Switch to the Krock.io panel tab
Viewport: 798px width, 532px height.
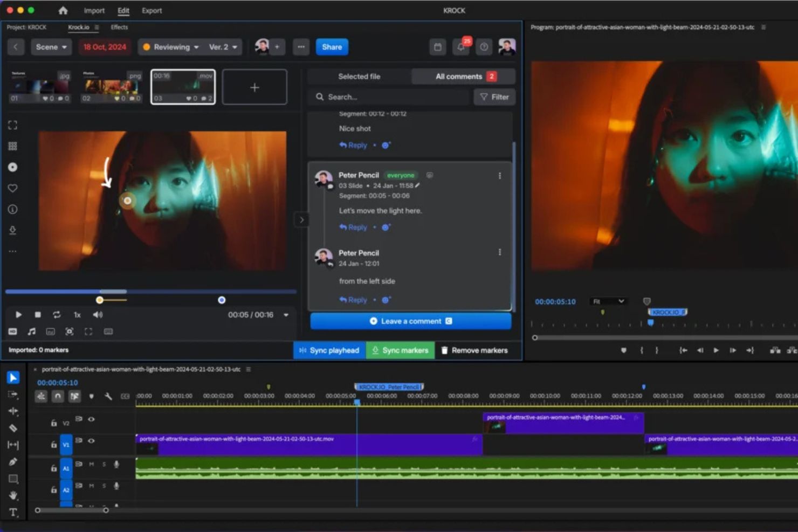(79, 27)
